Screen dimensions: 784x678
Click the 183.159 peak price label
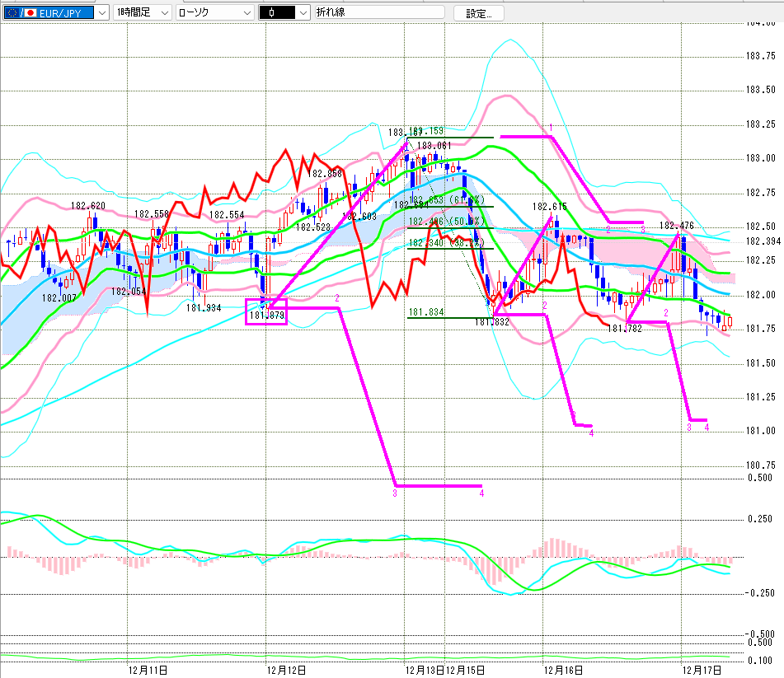(x=429, y=131)
